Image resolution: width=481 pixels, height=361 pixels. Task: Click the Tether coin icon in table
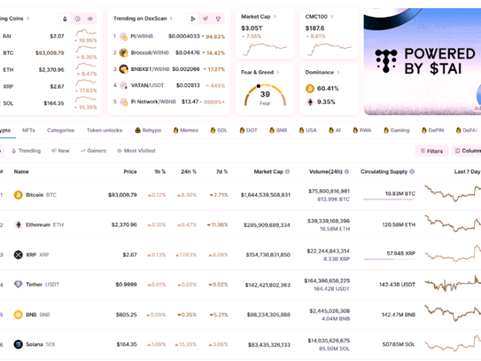click(x=18, y=284)
